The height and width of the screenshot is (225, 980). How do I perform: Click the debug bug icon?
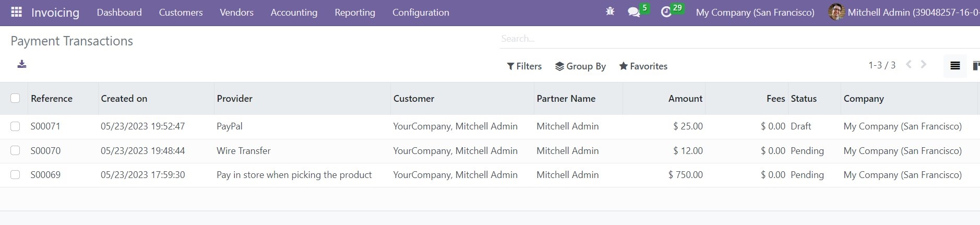(610, 11)
